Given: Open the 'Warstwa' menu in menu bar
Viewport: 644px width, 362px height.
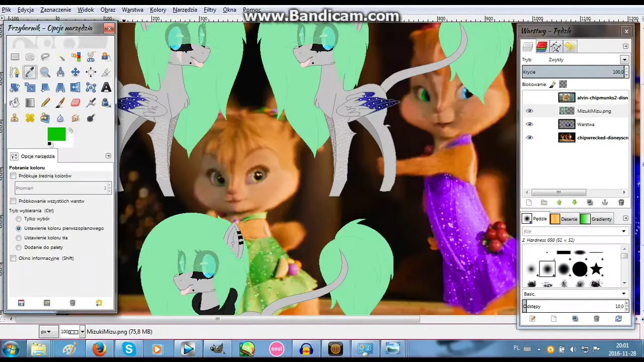Looking at the screenshot, I should point(132,10).
